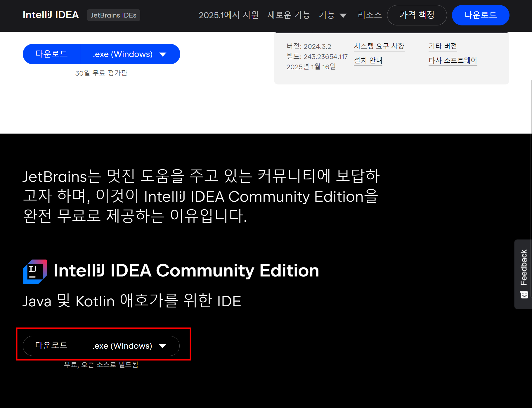
Task: Open the 리소스 menu item
Action: click(x=370, y=15)
